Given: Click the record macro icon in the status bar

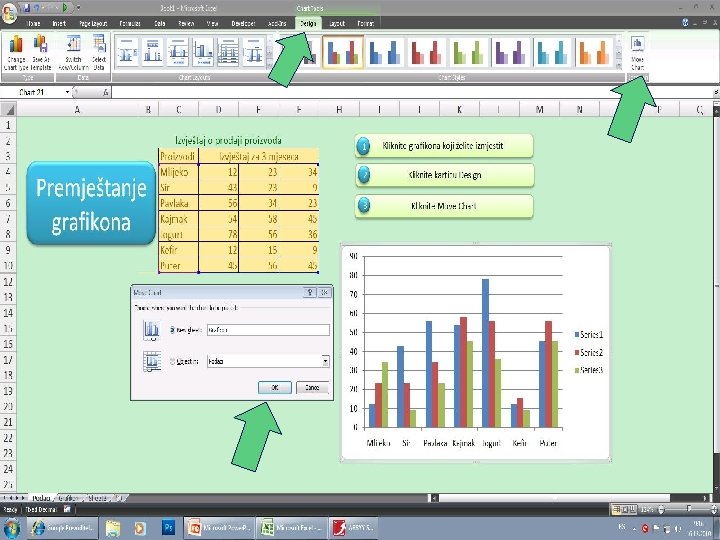Looking at the screenshot, I should coord(67,509).
